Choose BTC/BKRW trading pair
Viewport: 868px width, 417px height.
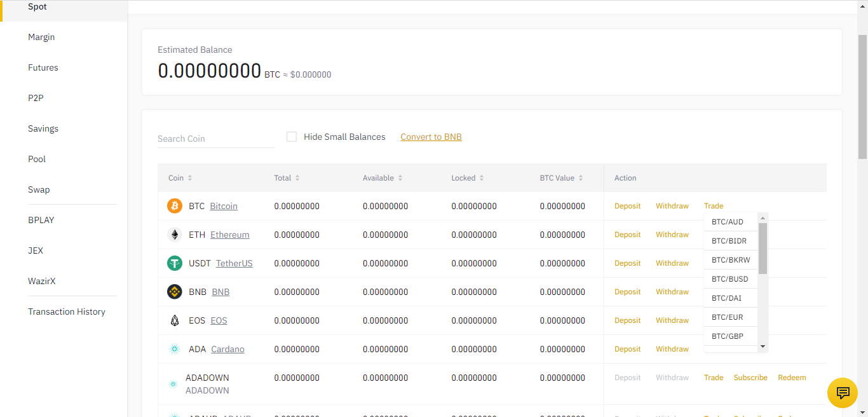731,260
